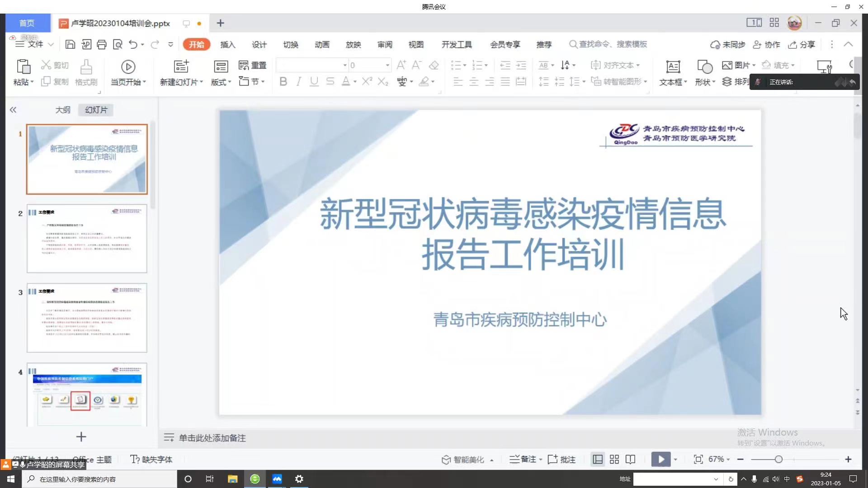The width and height of the screenshot is (868, 488).
Task: Start slideshow from current page icon
Action: pyautogui.click(x=128, y=67)
